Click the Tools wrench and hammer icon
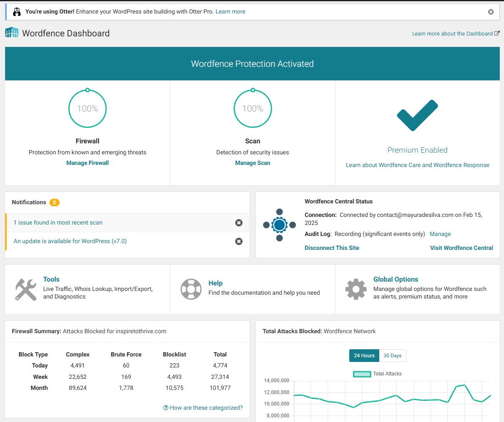Viewport: 504px width, 422px height. coord(26,289)
